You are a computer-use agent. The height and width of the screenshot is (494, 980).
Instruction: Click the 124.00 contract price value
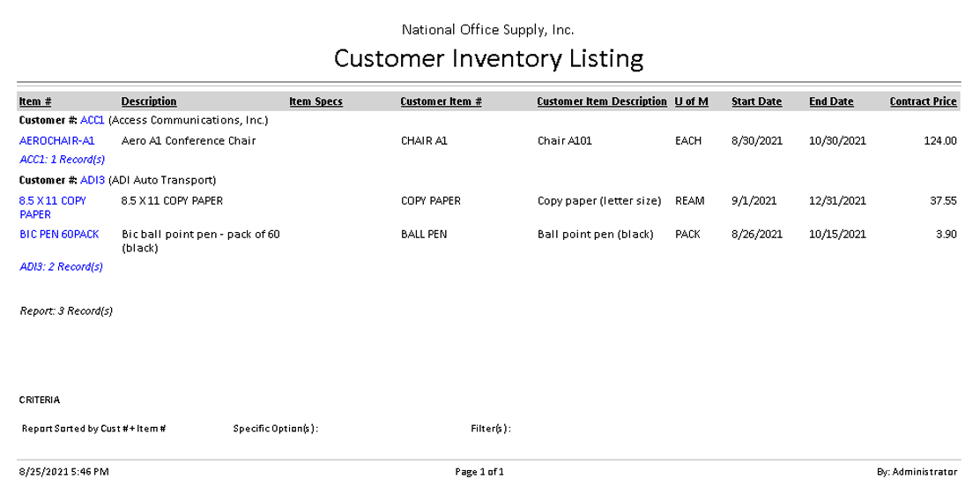pos(939,140)
